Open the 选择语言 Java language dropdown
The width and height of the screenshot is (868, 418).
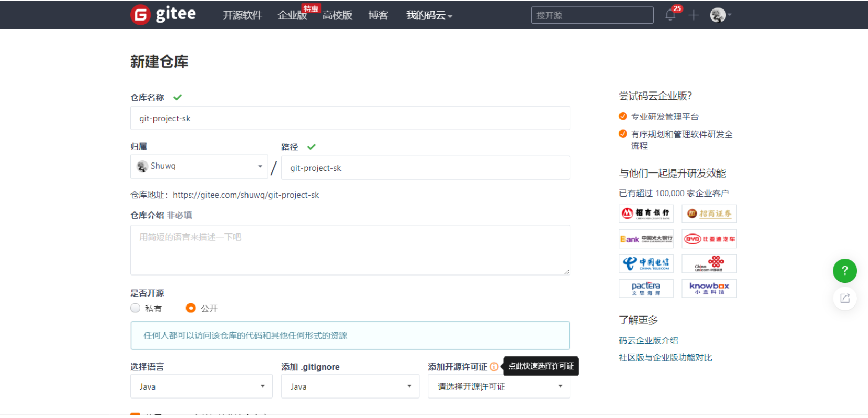tap(201, 386)
